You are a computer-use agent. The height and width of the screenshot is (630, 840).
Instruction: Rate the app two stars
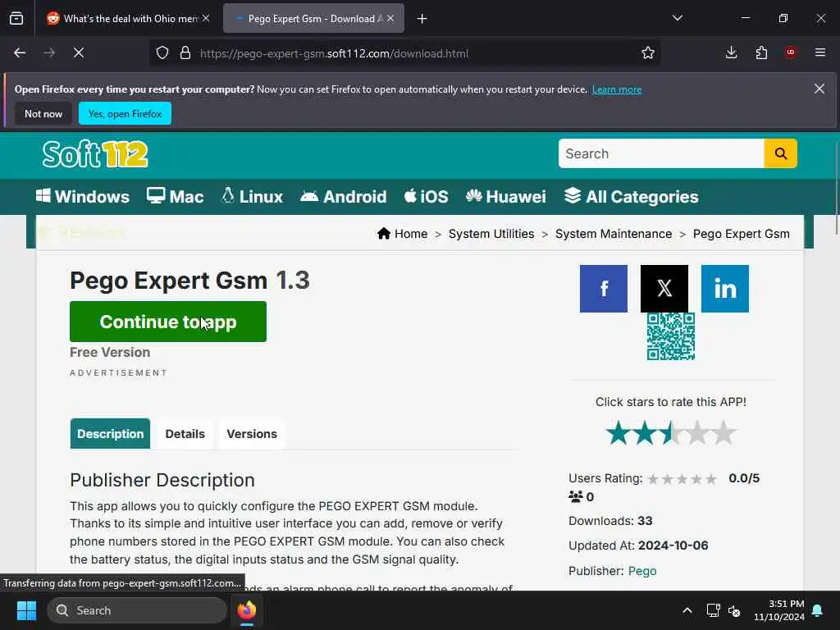(645, 433)
